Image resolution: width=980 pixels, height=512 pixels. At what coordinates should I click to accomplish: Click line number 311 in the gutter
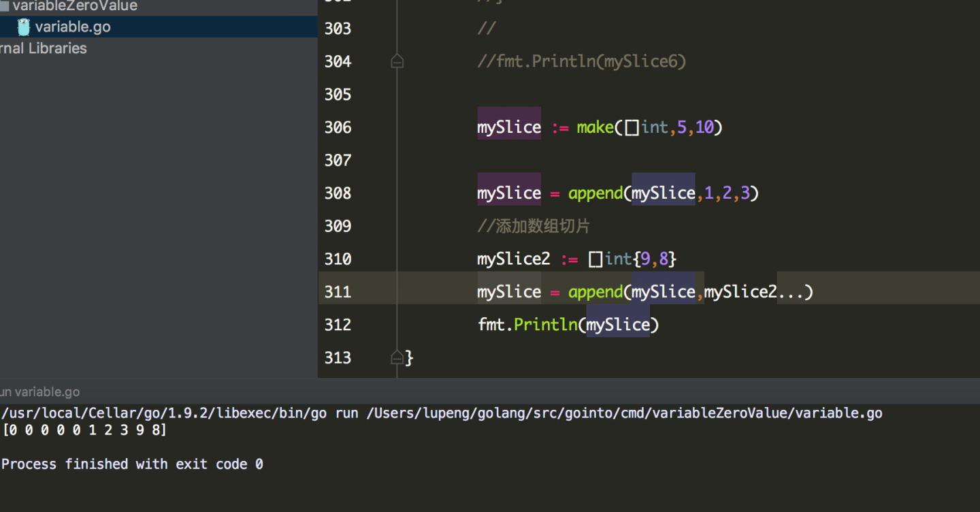pyautogui.click(x=338, y=292)
